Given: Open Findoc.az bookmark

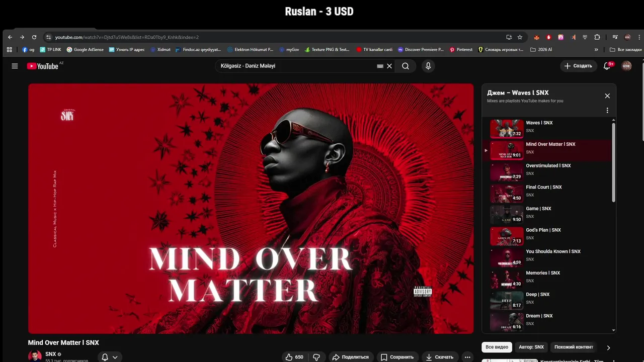Looking at the screenshot, I should pyautogui.click(x=198, y=50).
